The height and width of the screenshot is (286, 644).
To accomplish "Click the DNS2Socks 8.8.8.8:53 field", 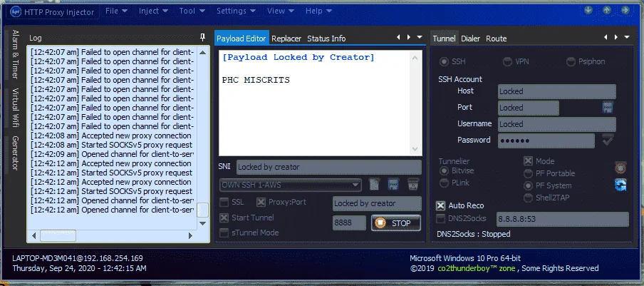I will (x=563, y=219).
